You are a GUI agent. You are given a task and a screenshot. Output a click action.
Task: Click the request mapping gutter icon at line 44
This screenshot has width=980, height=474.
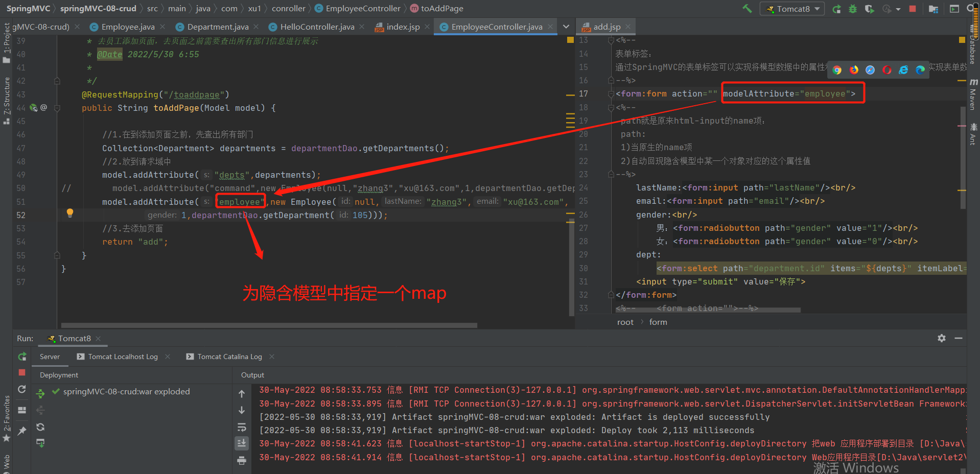pos(34,108)
